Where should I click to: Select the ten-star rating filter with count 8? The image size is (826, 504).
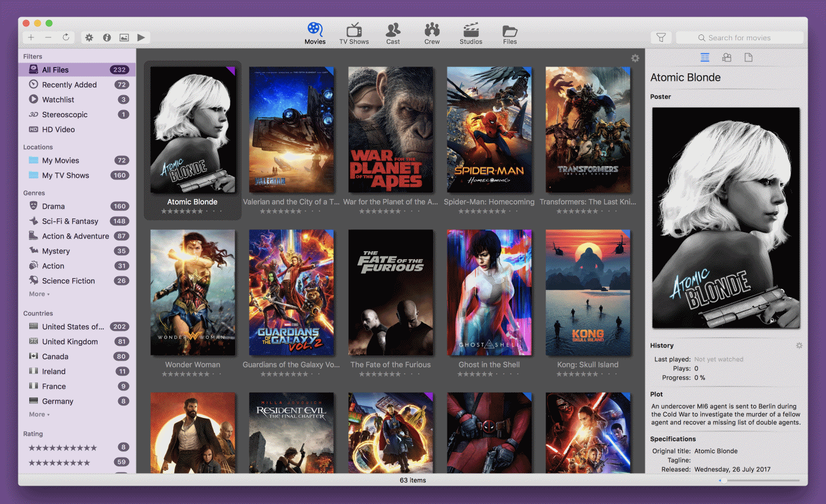[77, 447]
